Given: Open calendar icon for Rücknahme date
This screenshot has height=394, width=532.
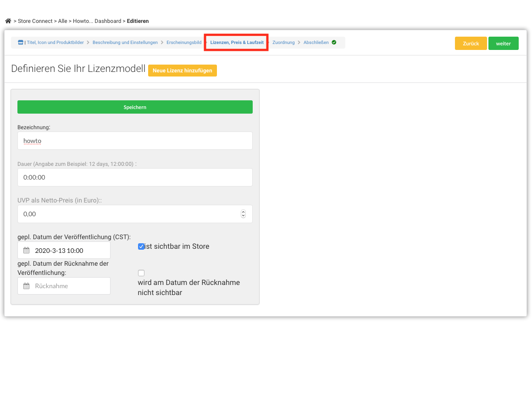Looking at the screenshot, I should pyautogui.click(x=27, y=286).
